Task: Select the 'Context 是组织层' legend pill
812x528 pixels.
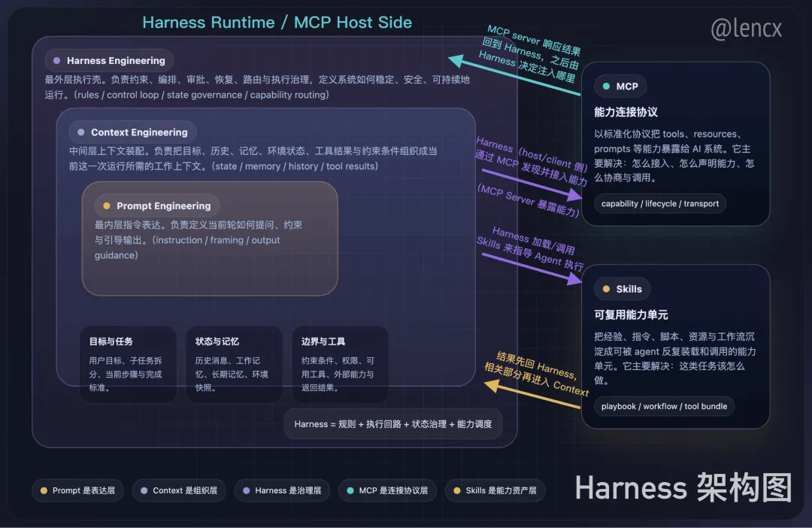Action: [179, 490]
